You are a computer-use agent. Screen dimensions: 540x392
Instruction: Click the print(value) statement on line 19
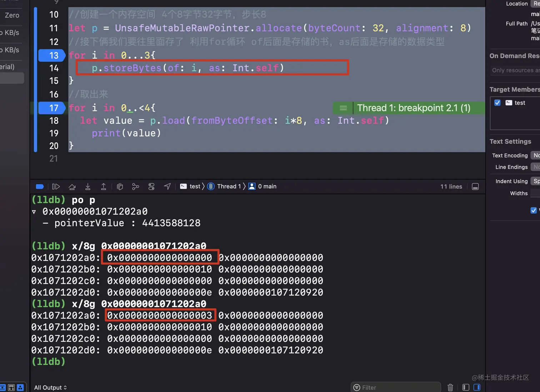tap(126, 133)
